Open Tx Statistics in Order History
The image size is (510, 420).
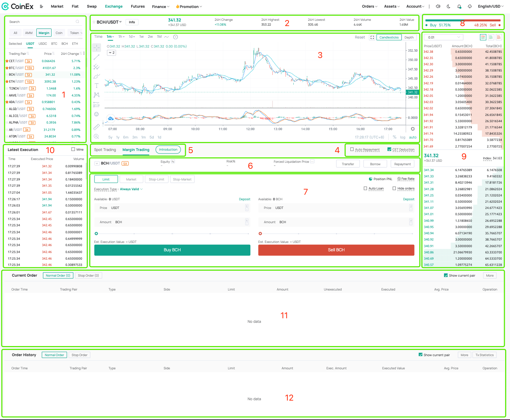click(x=484, y=355)
